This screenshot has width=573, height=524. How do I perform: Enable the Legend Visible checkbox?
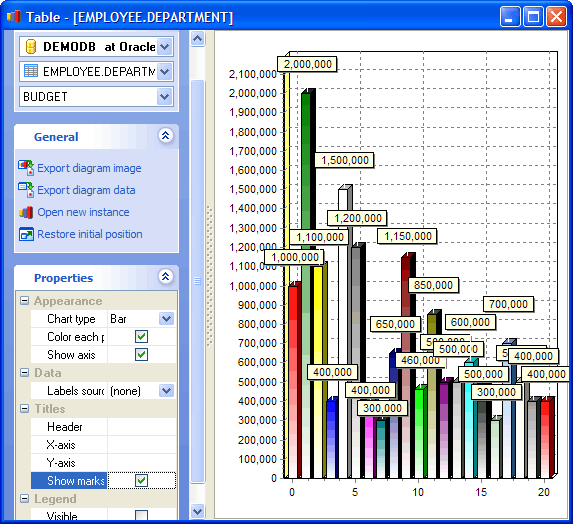[141, 516]
